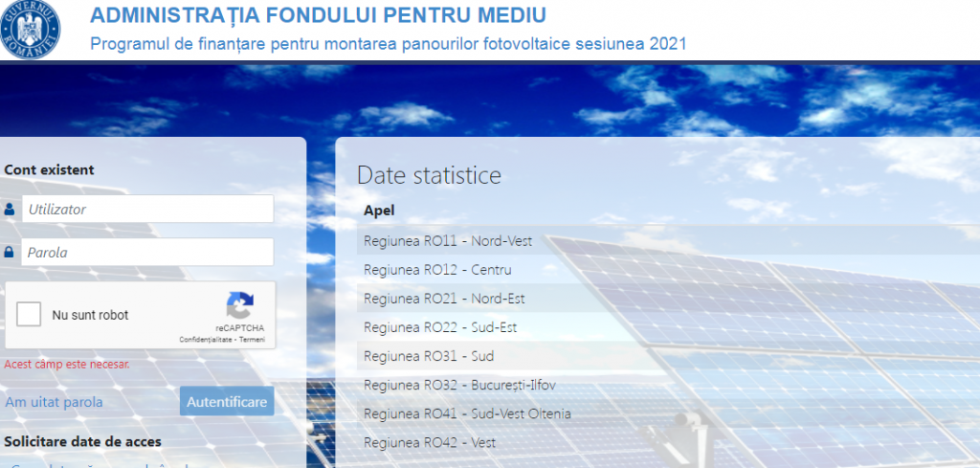Select row Regiunea RO31 - Sud
Viewport: 980px width, 468px height.
click(668, 356)
